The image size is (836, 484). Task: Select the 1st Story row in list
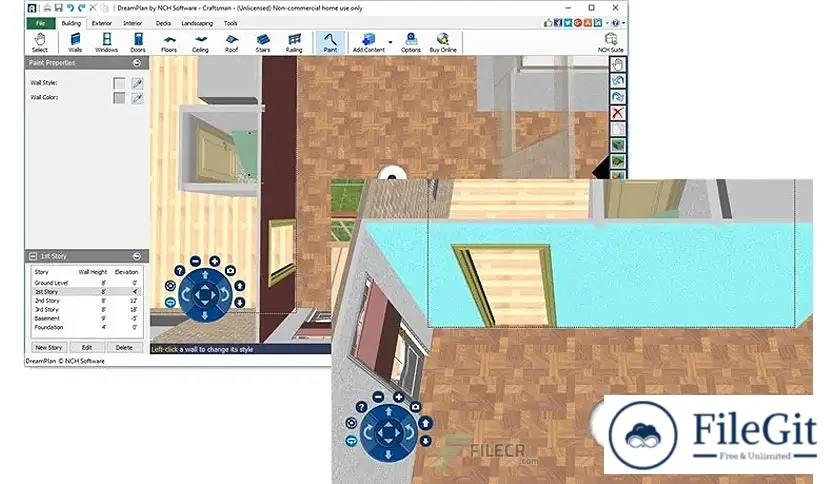click(x=86, y=292)
